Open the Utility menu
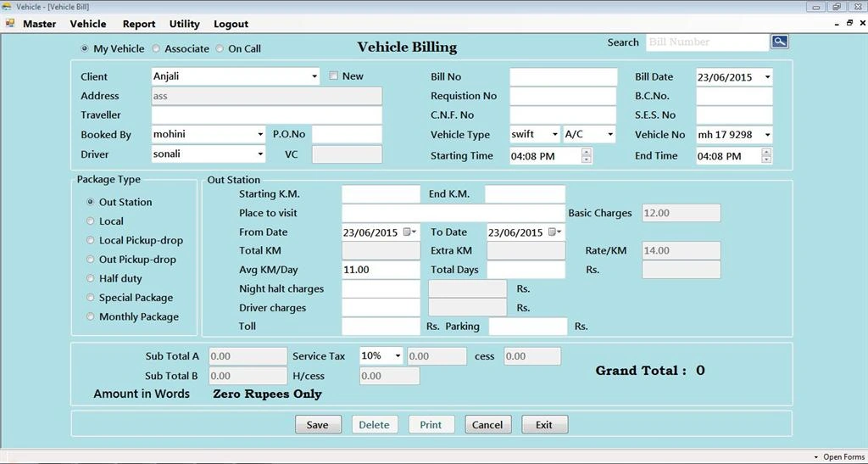Image resolution: width=868 pixels, height=464 pixels. (x=184, y=24)
